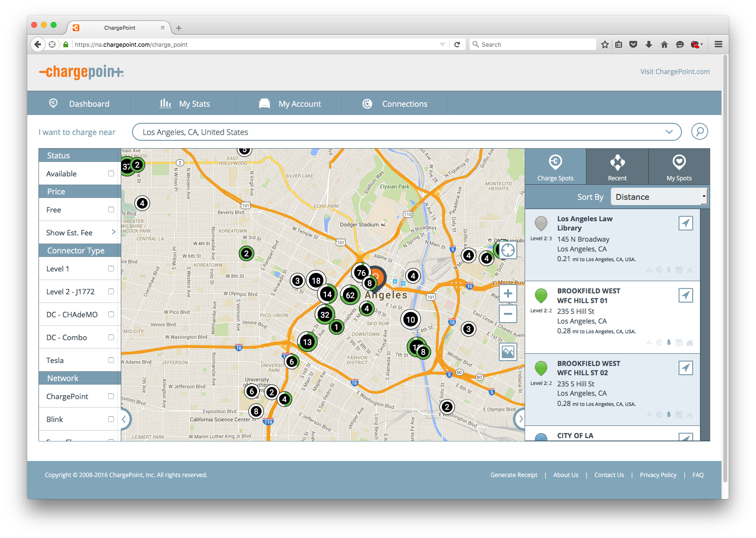This screenshot has height=538, width=756.
Task: Go back with browser back arrow
Action: point(38,44)
